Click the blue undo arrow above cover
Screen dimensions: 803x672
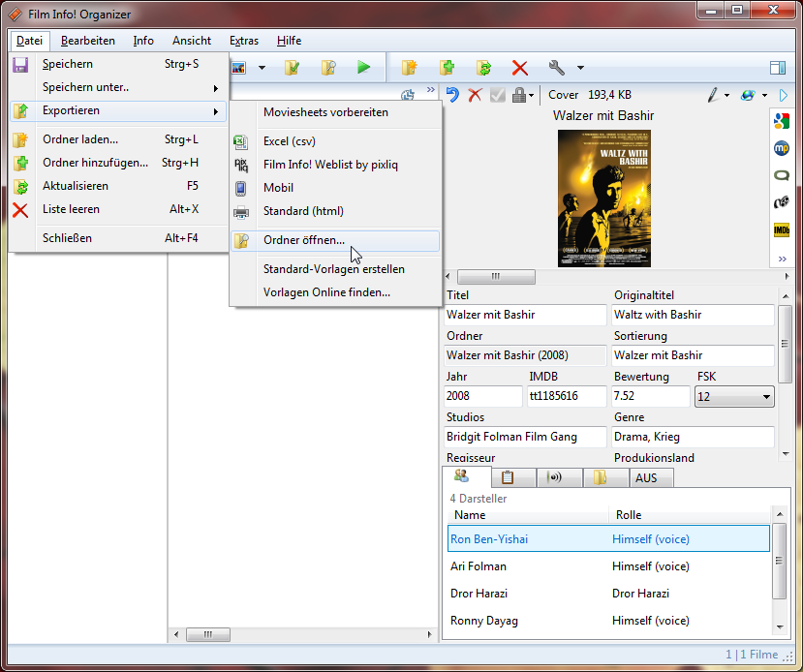(452, 95)
